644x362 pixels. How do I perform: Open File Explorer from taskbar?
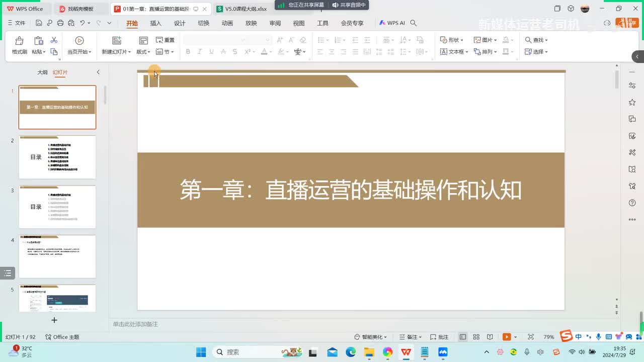pyautogui.click(x=369, y=352)
